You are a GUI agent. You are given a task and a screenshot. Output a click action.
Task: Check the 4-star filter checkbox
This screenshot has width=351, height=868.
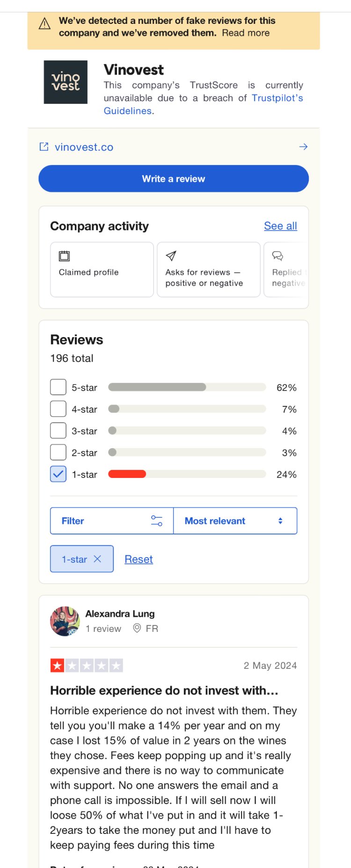pos(58,409)
